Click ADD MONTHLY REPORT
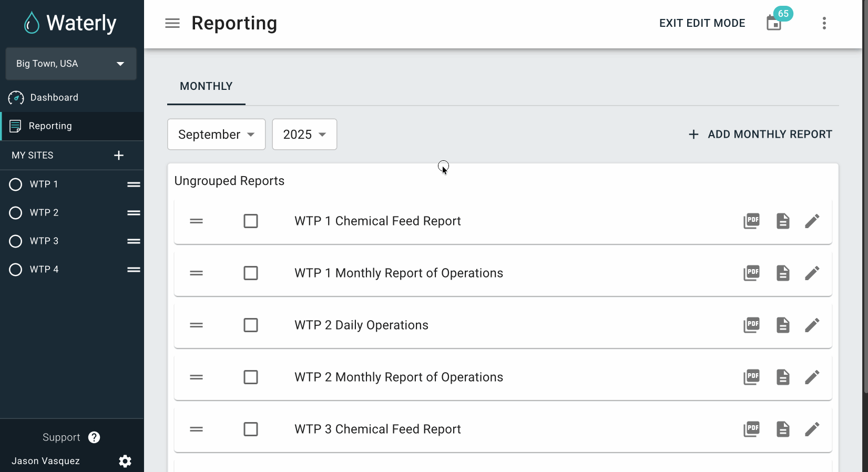The width and height of the screenshot is (868, 472). tap(760, 135)
